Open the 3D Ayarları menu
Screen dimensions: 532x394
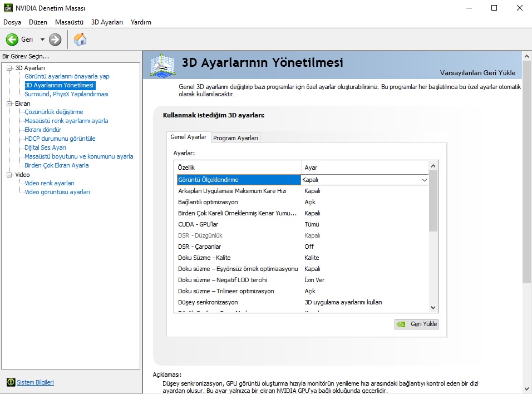[x=107, y=22]
